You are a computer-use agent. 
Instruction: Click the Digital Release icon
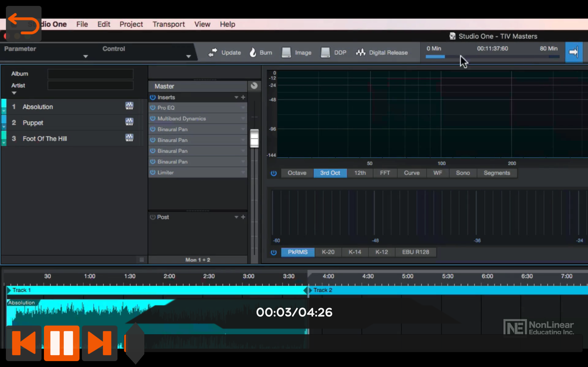361,52
